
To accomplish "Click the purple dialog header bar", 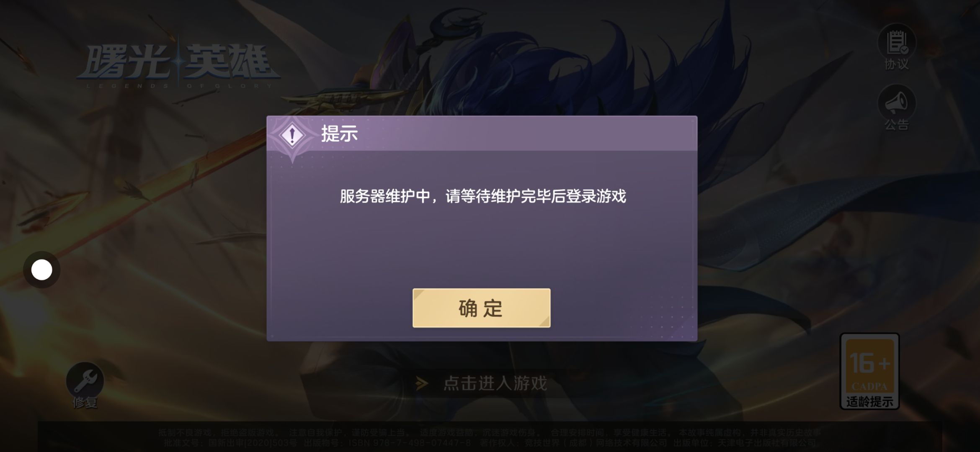I will tap(482, 134).
